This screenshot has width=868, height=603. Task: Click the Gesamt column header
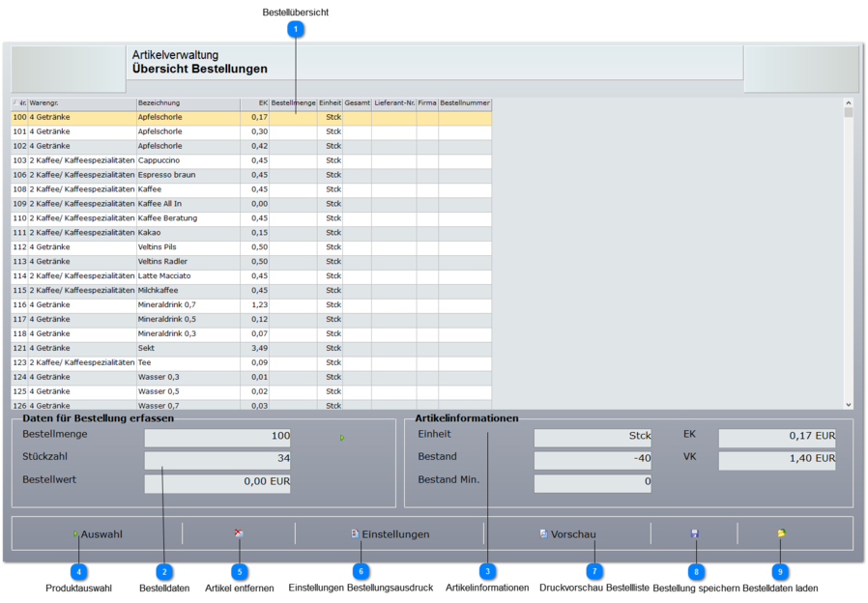357,103
